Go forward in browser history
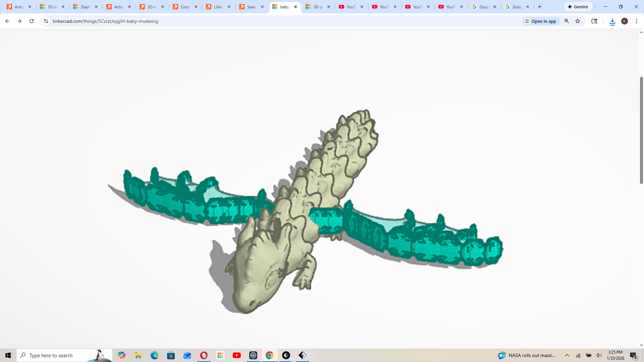 [x=19, y=21]
